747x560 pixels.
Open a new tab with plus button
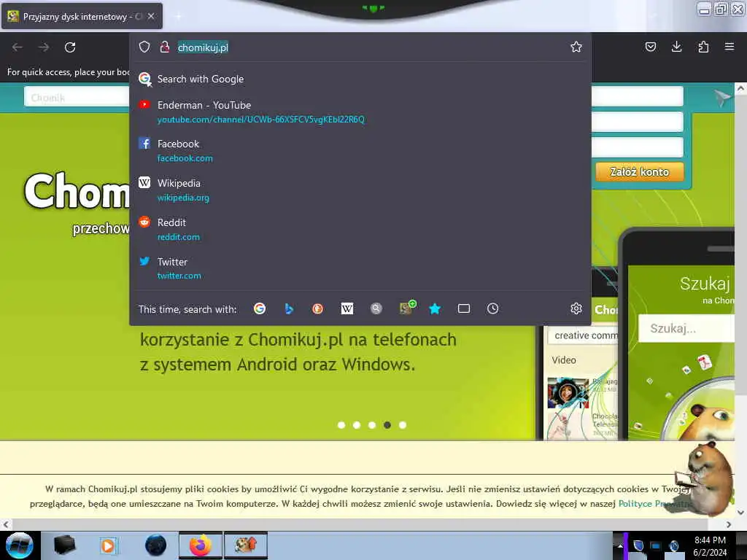point(178,16)
